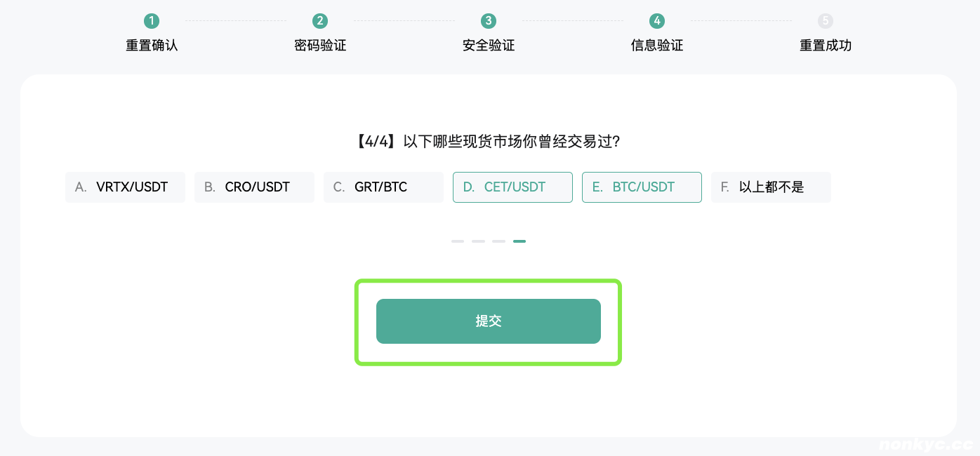Deselect option E BTC/USDT
The height and width of the screenshot is (456, 980).
(642, 187)
